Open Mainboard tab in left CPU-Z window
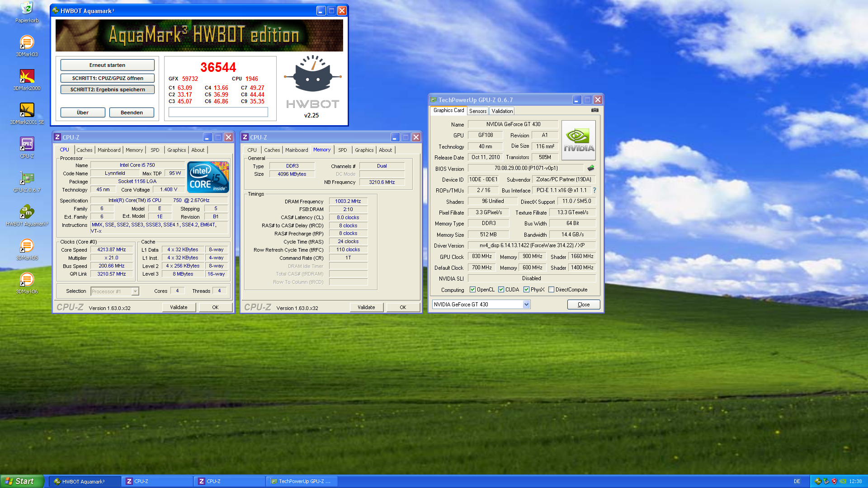 [x=109, y=150]
